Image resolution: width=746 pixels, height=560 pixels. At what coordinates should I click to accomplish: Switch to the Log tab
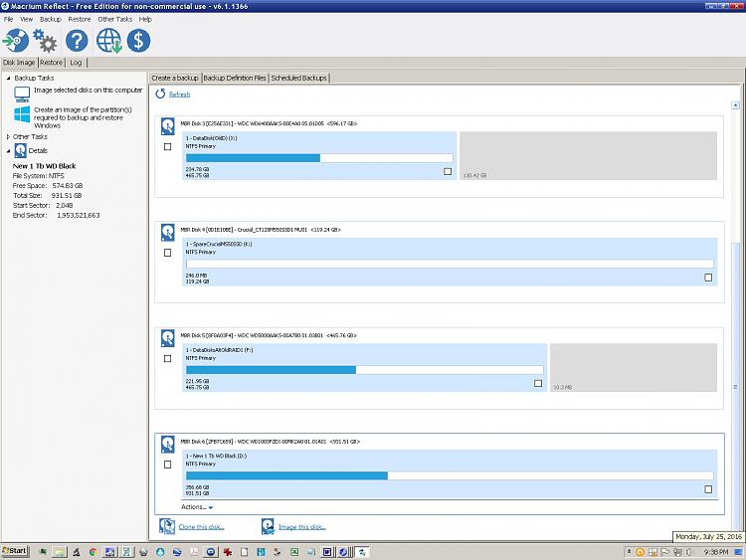tap(76, 63)
